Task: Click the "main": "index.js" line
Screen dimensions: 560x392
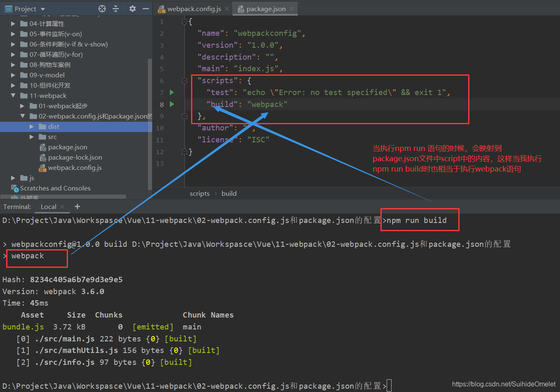Action: coord(240,69)
